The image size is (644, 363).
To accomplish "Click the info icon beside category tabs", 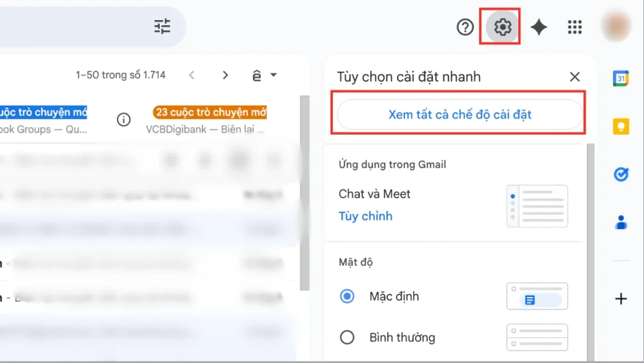I will point(124,120).
